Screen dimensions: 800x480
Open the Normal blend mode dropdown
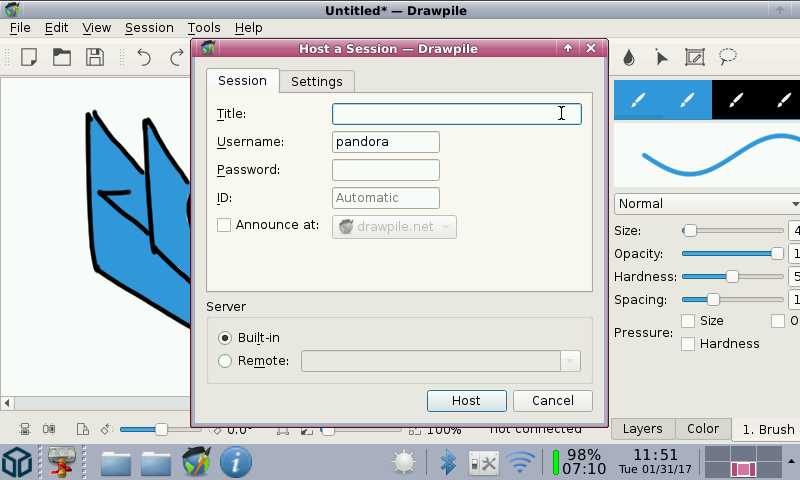coord(706,204)
